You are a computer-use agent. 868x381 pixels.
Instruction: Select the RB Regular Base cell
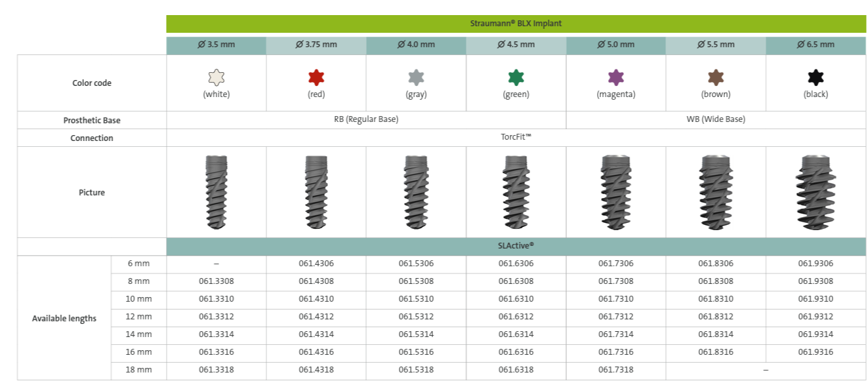click(367, 120)
